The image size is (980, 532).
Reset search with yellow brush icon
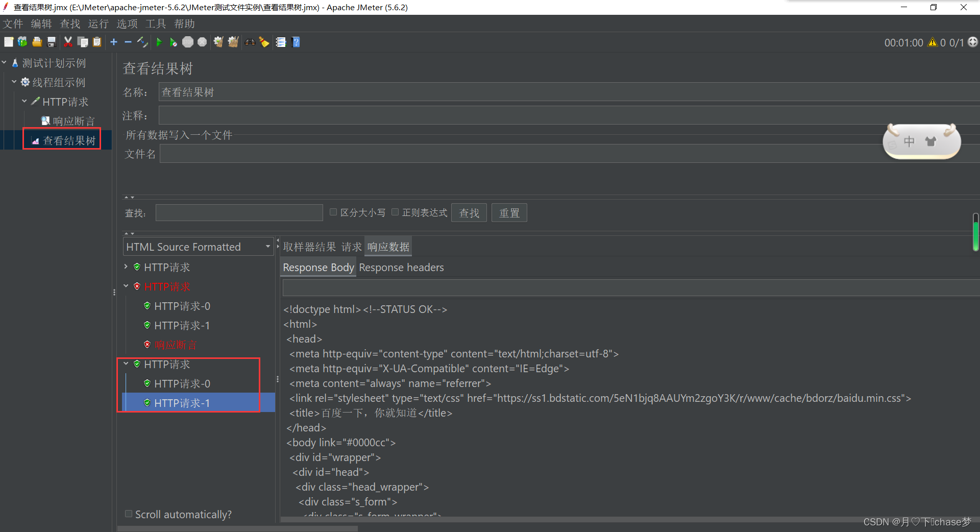[x=264, y=42]
